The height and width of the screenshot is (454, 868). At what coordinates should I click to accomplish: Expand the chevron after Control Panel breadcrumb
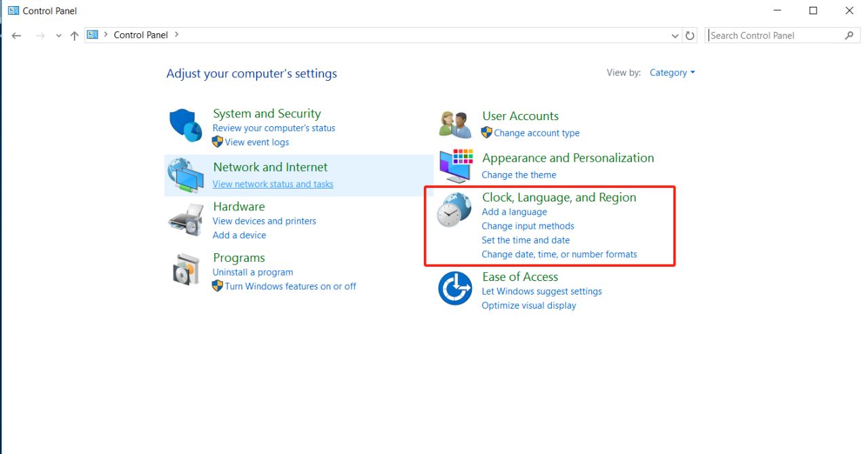click(177, 35)
